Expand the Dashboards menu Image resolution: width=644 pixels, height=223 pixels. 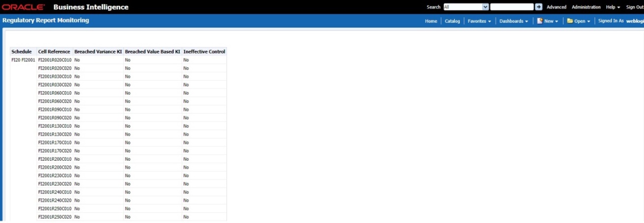pos(514,21)
